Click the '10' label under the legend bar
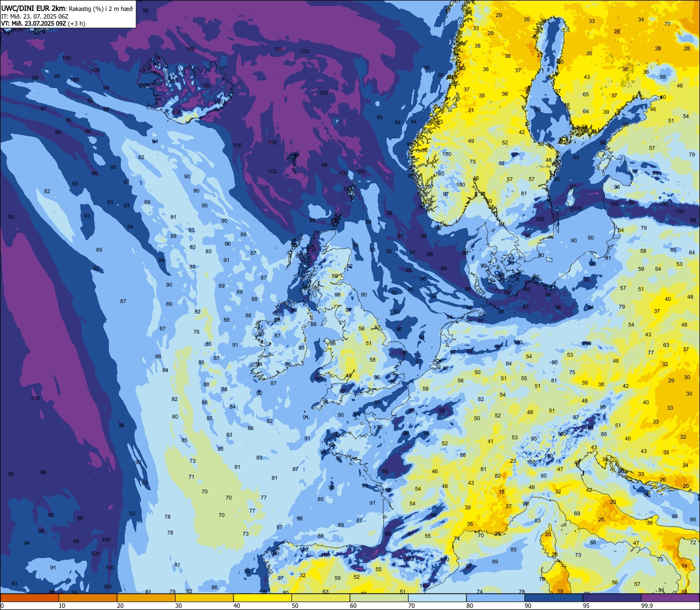 (62, 606)
